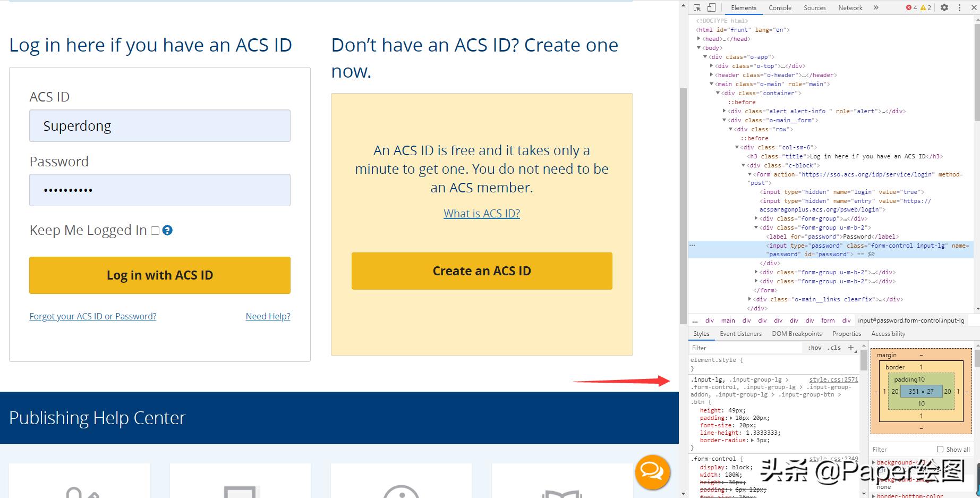Open the DOM Breakpoints sub-tab

click(797, 334)
